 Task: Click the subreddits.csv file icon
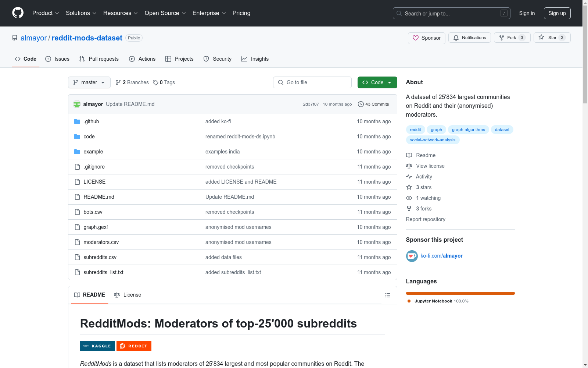pyautogui.click(x=77, y=257)
